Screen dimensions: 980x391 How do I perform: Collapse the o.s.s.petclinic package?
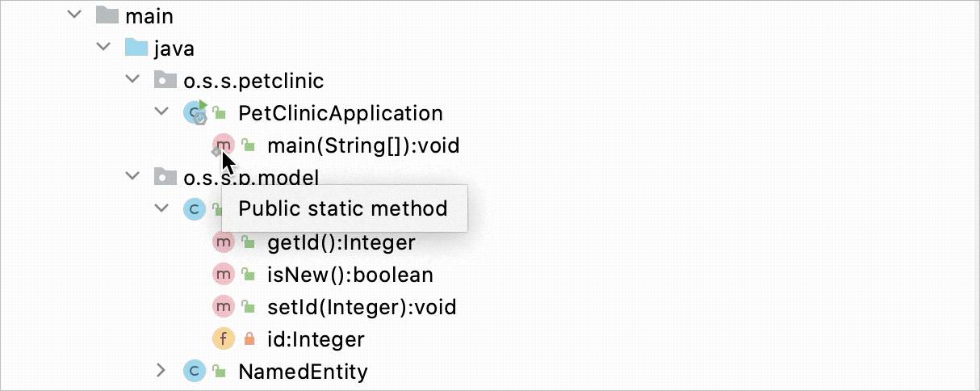[x=132, y=81]
